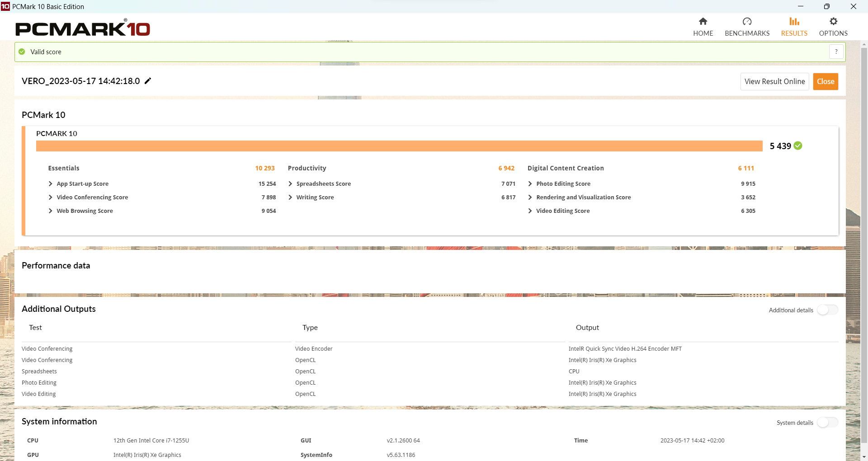Click the pencil icon to rename result

point(148,81)
